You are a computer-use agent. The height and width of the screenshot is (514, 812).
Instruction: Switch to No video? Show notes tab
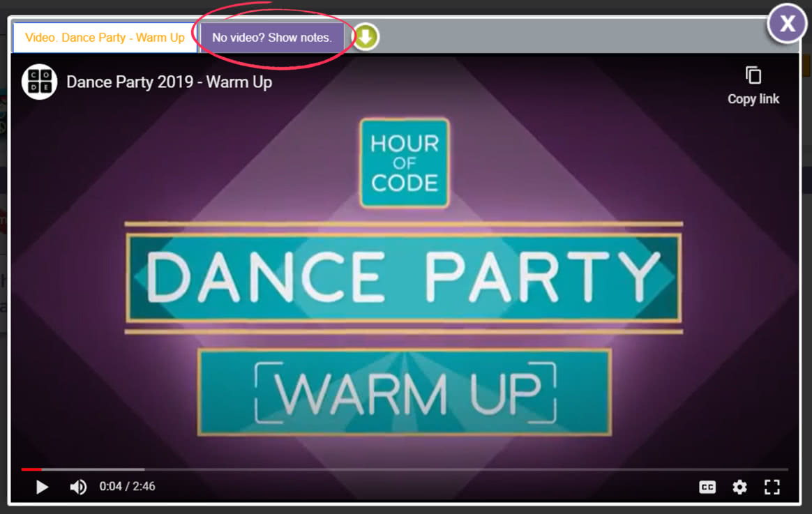[272, 38]
